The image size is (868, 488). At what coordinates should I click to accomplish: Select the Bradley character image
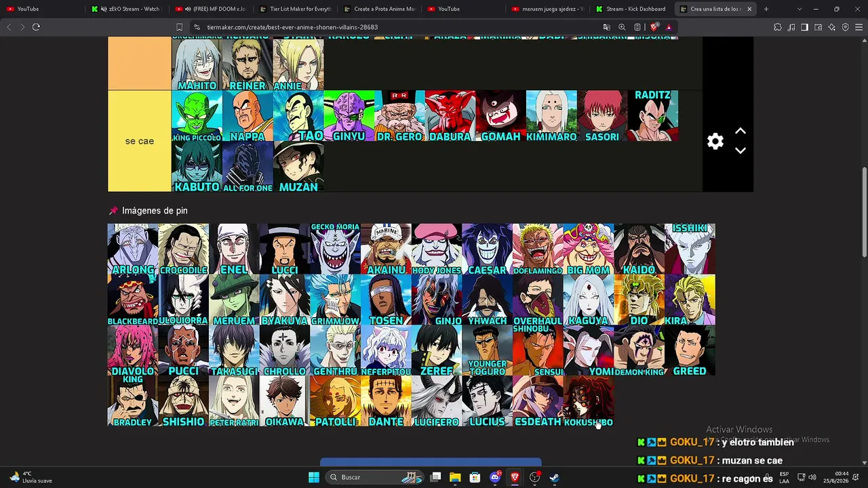133,402
